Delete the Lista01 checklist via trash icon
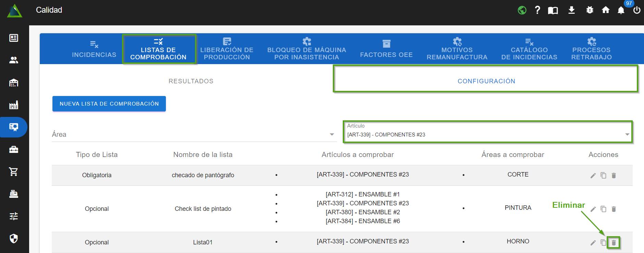The height and width of the screenshot is (253, 644). click(x=613, y=243)
